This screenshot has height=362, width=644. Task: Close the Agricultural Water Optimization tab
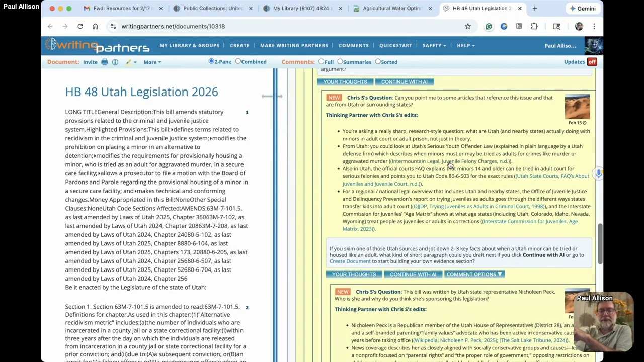(x=430, y=9)
